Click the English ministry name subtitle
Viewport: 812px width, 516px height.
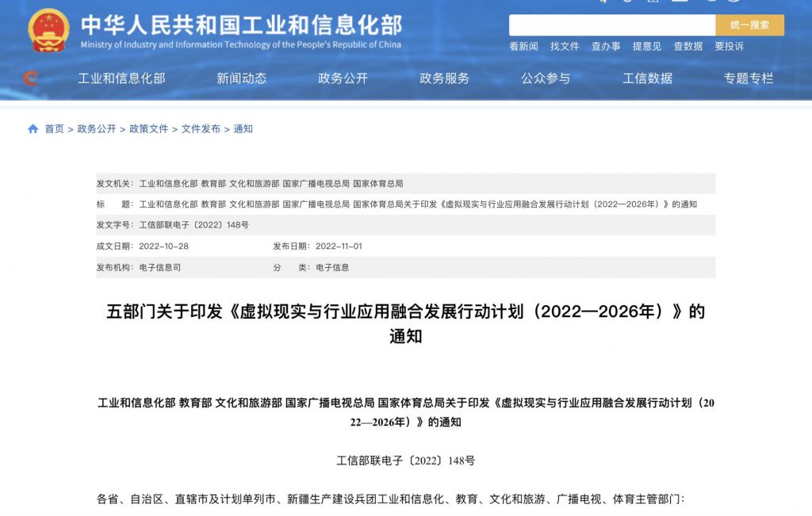coord(241,44)
